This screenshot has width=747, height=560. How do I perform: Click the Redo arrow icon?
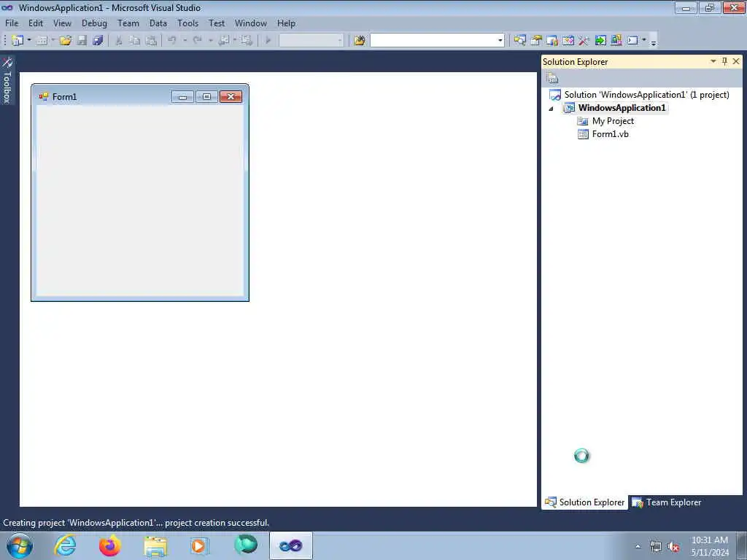197,41
